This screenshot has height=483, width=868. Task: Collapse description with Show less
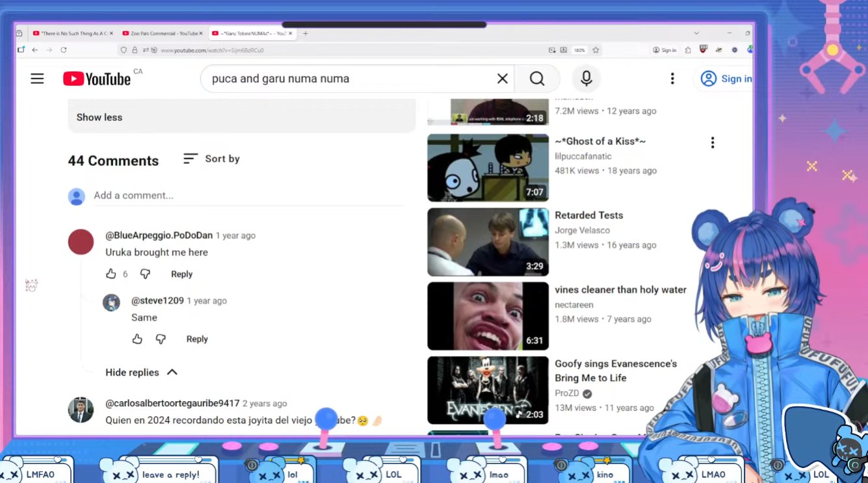pos(99,118)
